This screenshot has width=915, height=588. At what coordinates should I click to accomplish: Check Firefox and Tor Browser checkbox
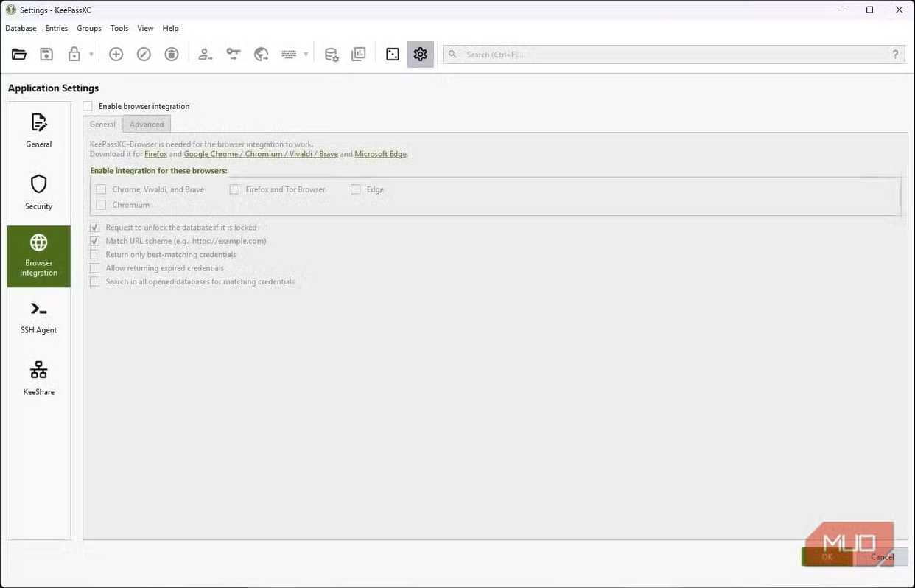[234, 189]
